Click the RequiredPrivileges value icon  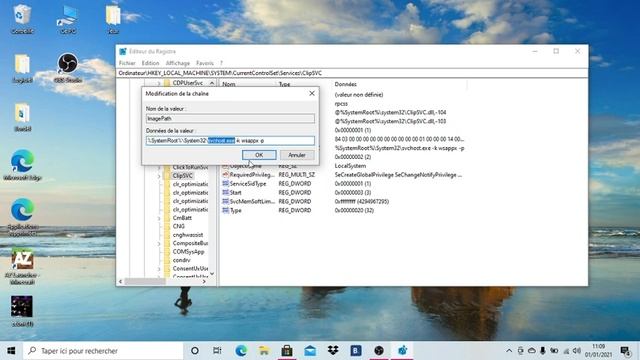225,175
